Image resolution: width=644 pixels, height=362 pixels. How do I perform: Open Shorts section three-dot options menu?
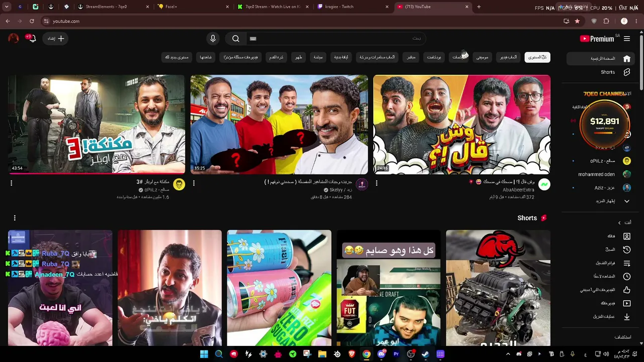click(x=15, y=218)
